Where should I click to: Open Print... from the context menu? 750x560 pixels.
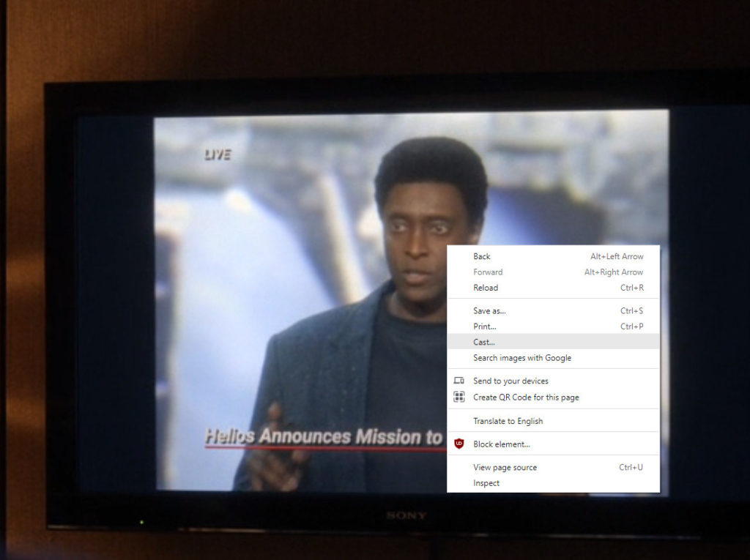tap(485, 326)
